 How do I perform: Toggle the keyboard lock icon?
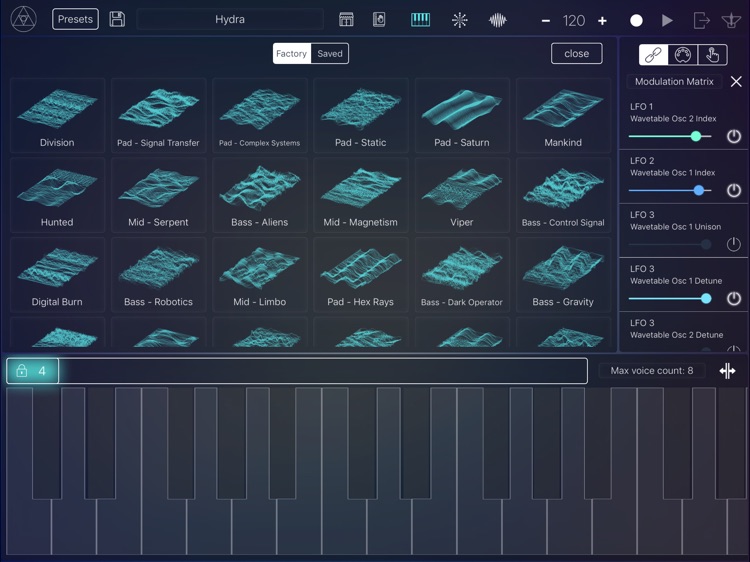click(22, 371)
